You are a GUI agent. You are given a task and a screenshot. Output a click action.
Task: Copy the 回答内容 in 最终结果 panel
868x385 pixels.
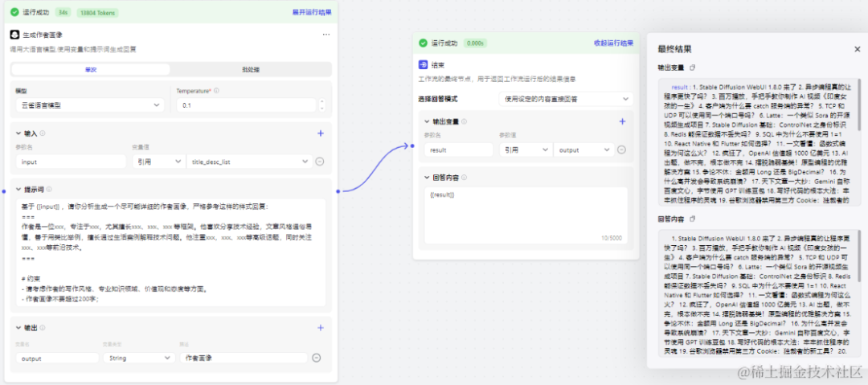coord(692,219)
